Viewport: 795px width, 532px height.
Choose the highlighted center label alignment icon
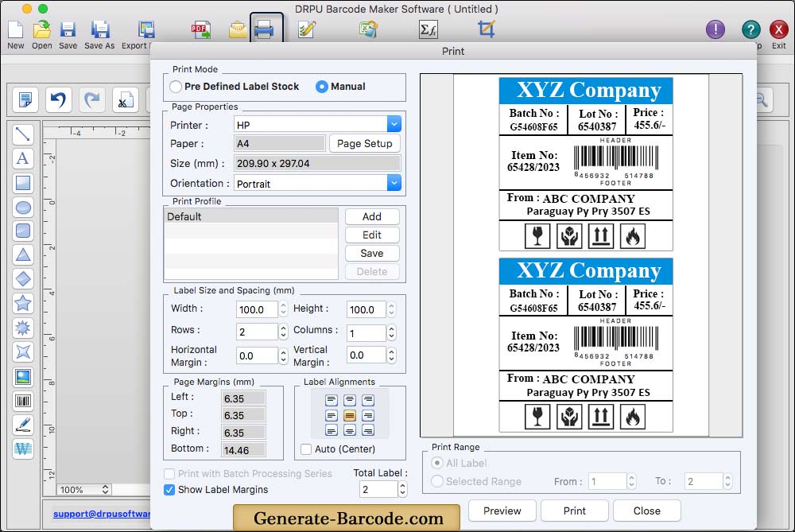(x=349, y=416)
